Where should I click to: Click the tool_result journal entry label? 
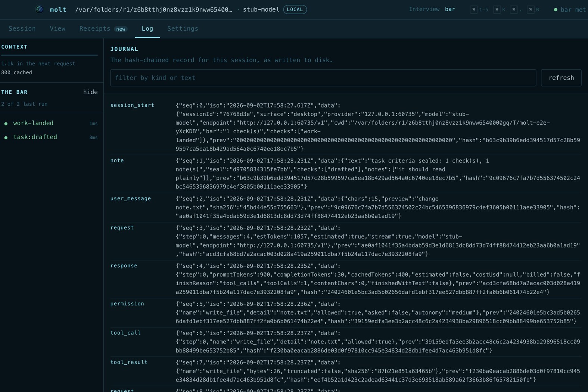(129, 362)
